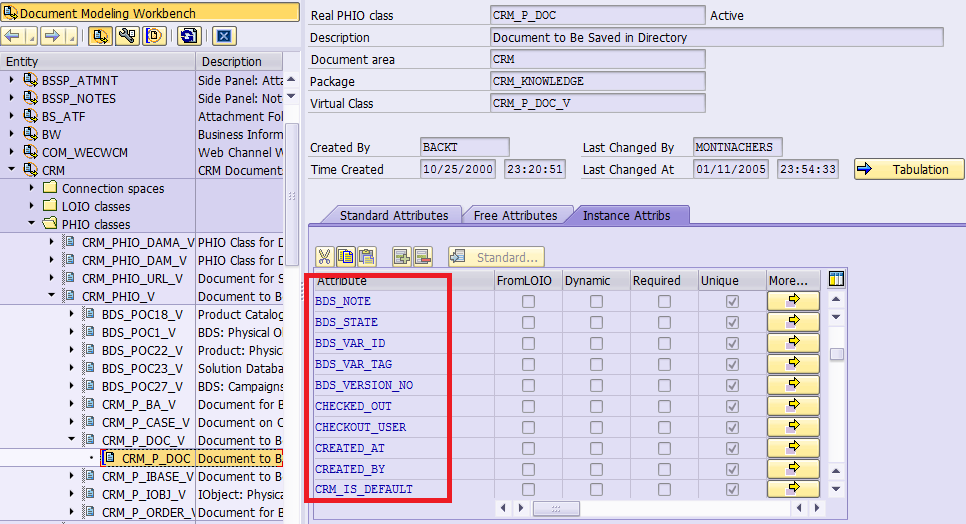
Task: Click the Entity column header
Action: click(x=97, y=62)
